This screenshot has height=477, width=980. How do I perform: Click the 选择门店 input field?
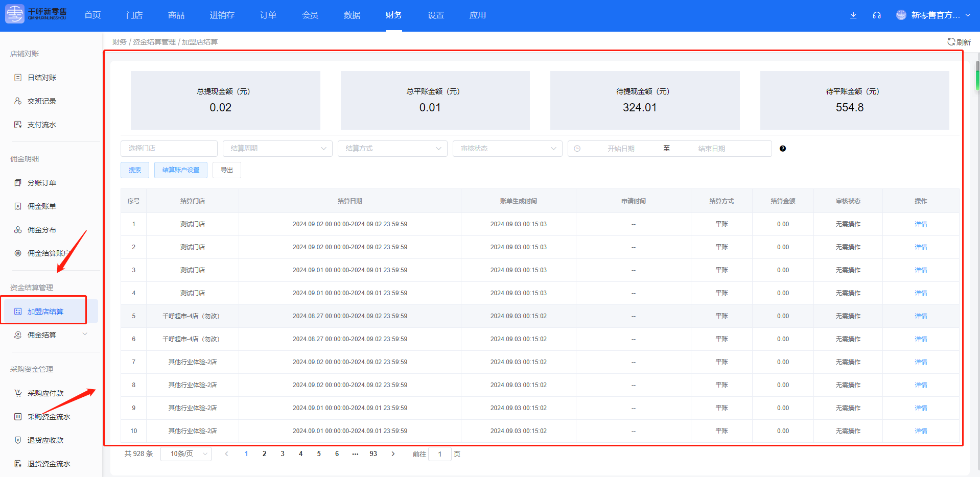169,149
